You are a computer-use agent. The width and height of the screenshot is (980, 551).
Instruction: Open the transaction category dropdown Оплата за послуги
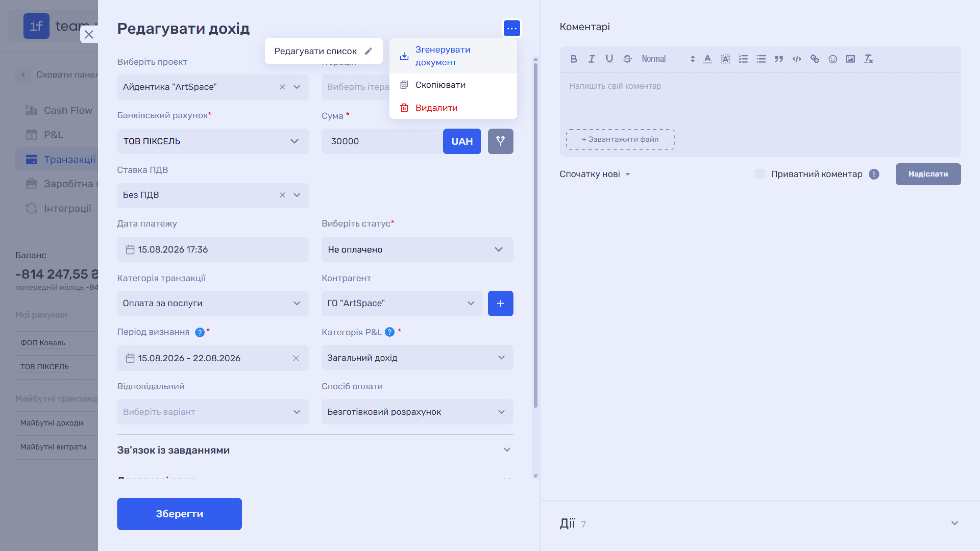[213, 304]
